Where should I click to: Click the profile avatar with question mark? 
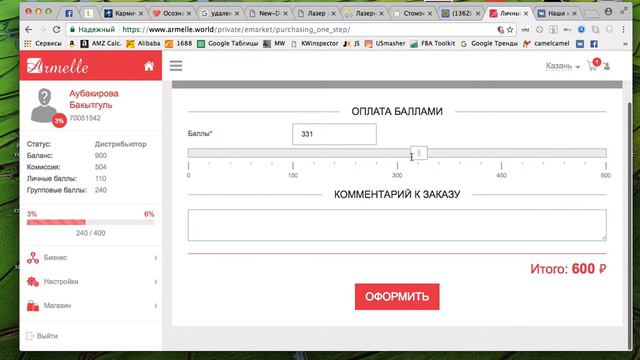pos(44,106)
